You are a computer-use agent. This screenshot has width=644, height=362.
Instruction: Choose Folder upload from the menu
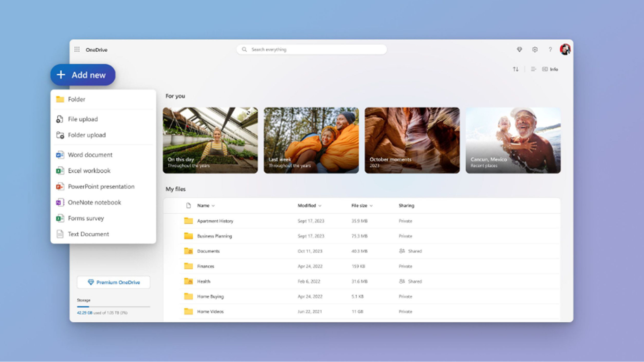pos(87,135)
